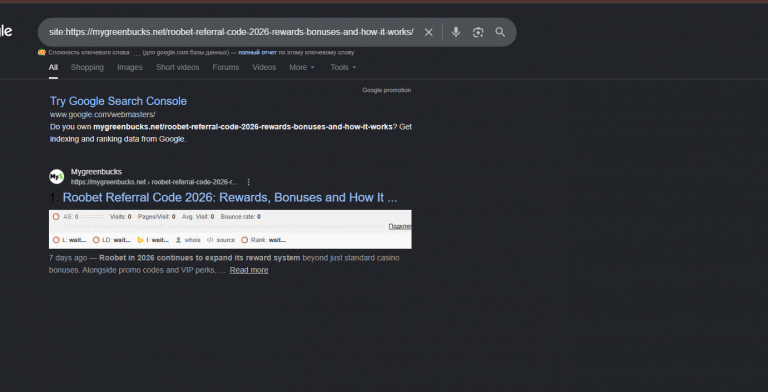Switch to the Videos tab

point(264,68)
